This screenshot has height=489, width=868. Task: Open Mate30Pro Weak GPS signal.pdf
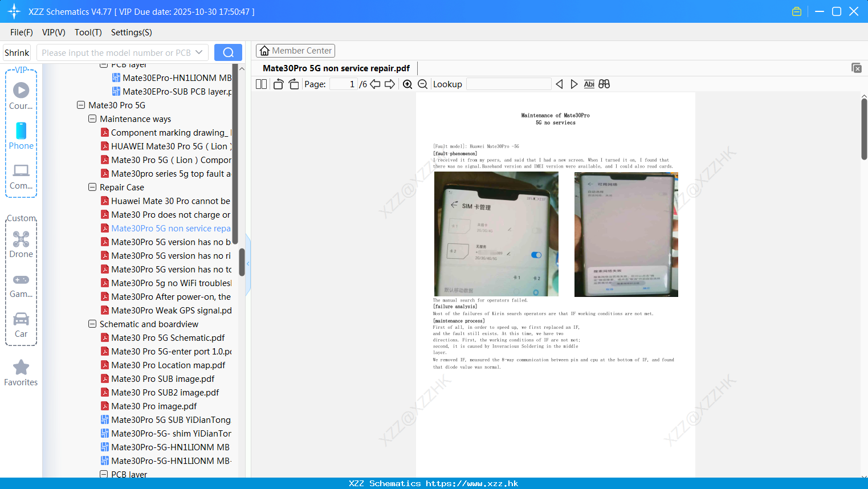166,310
